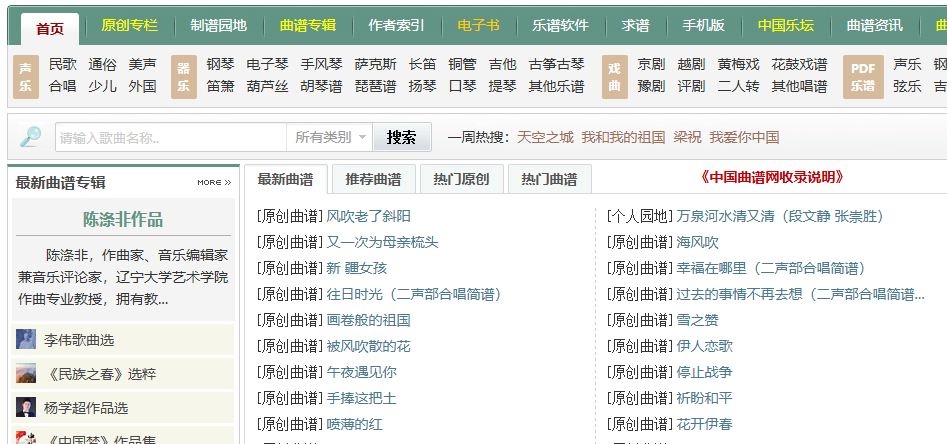
Task: Select hot search term 我和我的祖国
Action: (623, 137)
